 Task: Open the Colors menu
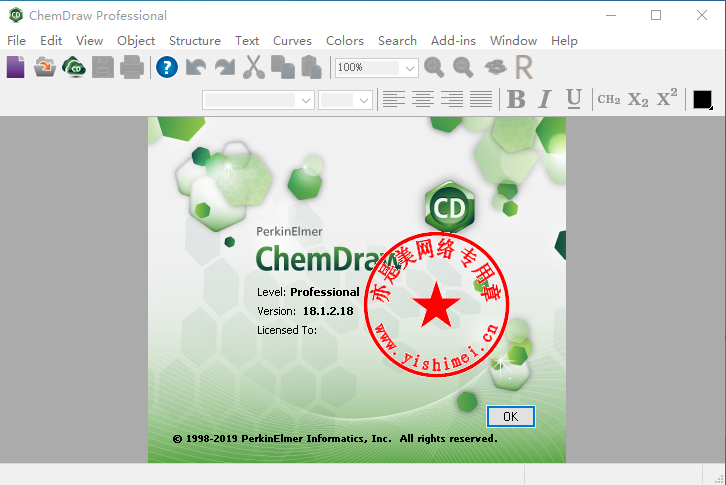[344, 41]
